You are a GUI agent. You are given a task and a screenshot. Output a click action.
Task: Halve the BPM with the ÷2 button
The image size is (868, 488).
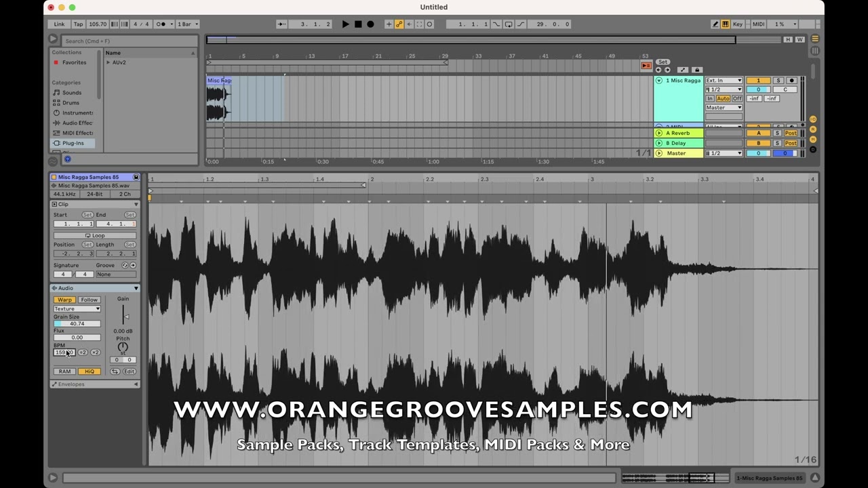tap(82, 352)
